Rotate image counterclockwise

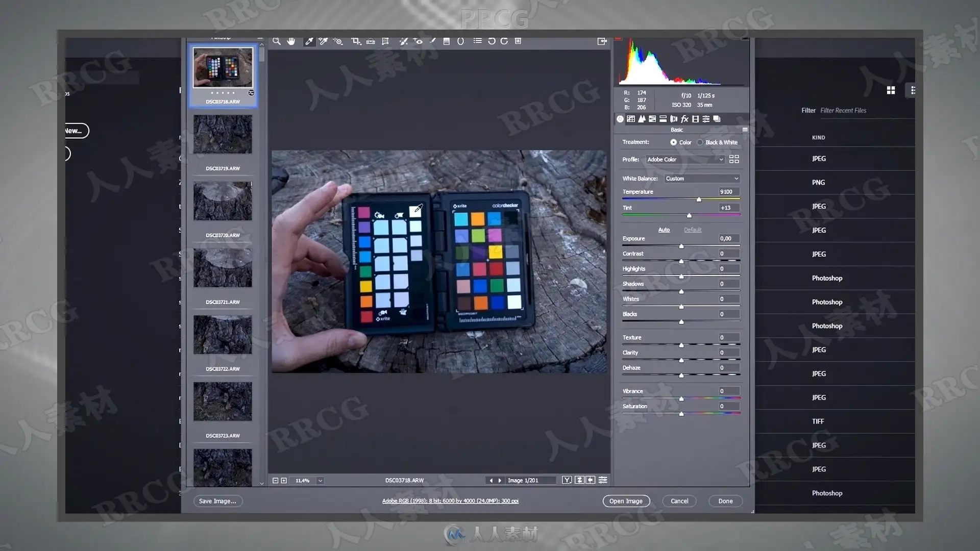tap(492, 41)
